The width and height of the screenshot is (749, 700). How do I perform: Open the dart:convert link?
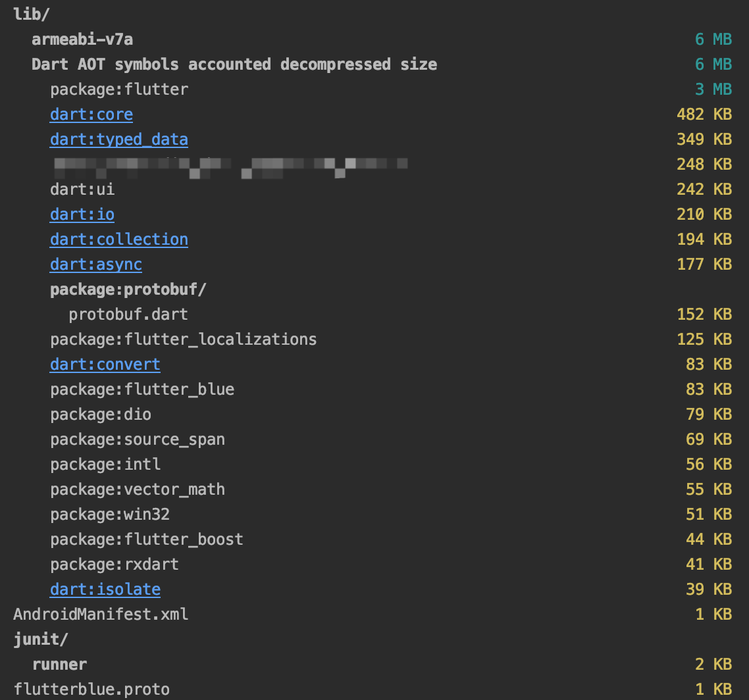coord(105,364)
